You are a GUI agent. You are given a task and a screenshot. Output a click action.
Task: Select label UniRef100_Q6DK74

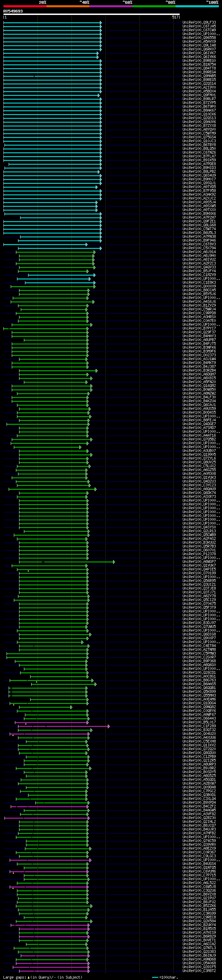coord(199,493)
